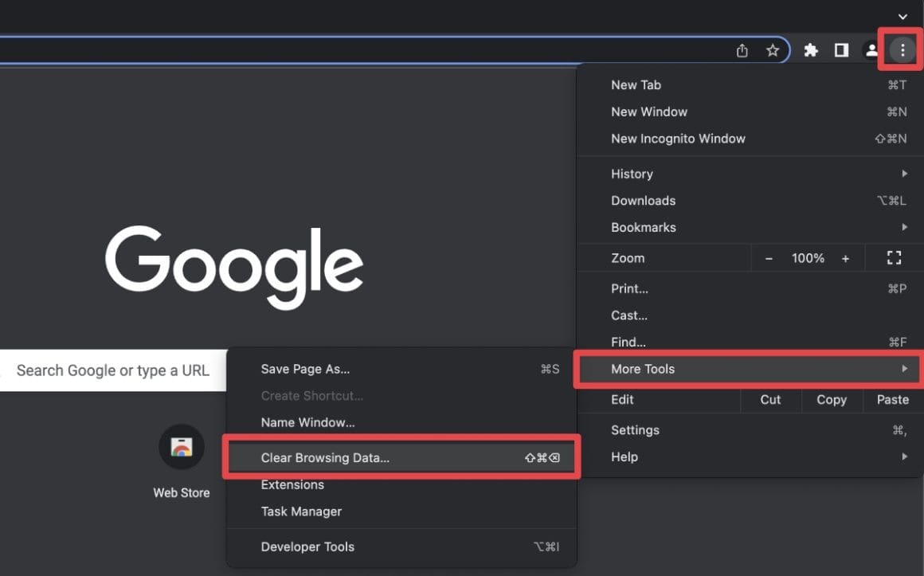Open the share icon in the toolbar

(x=742, y=49)
